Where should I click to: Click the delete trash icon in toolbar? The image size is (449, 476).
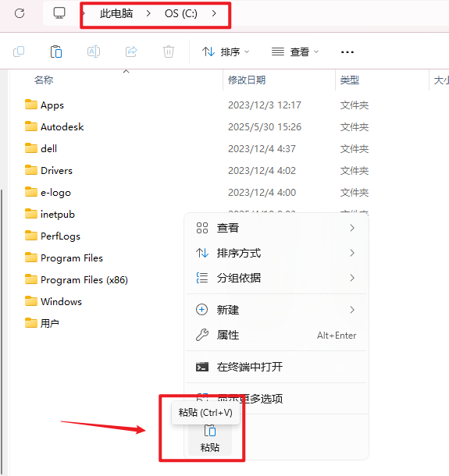(169, 52)
